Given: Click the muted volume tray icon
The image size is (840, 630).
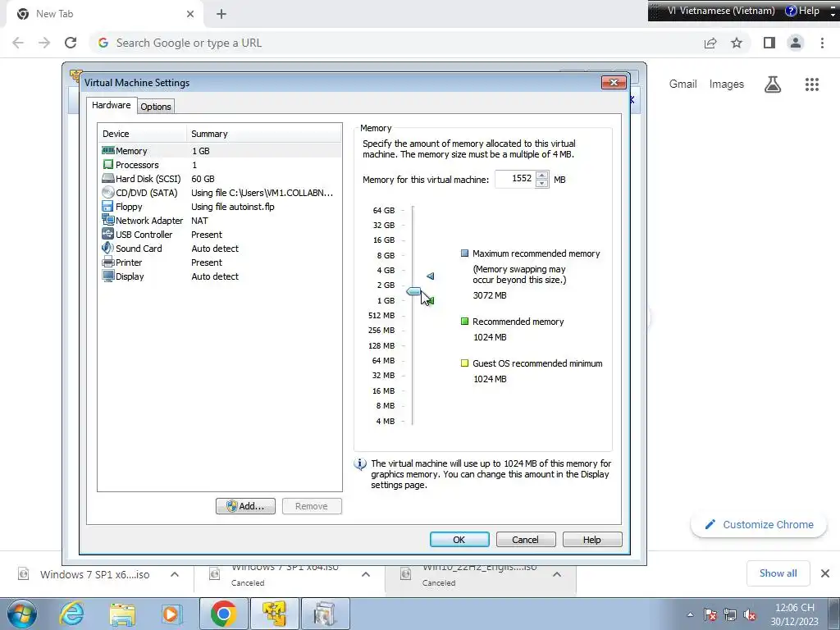Looking at the screenshot, I should [x=750, y=615].
